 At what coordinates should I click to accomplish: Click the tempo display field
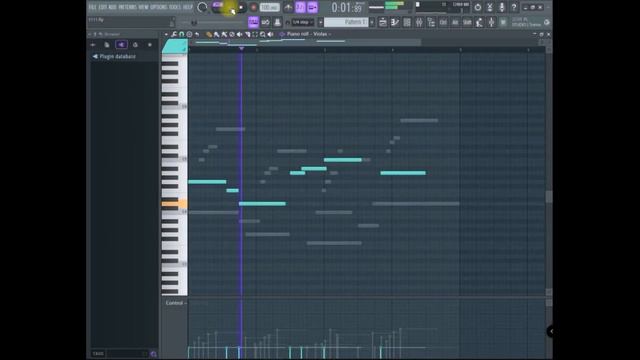pos(269,7)
